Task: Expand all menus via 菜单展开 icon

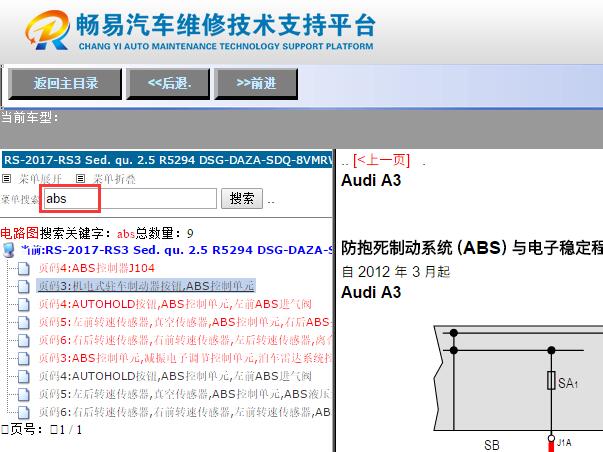Action: [7, 178]
